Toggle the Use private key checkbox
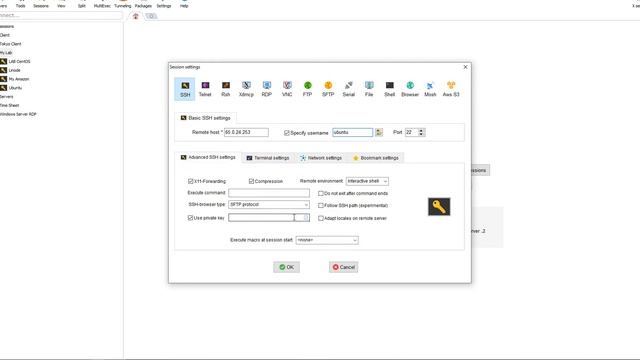640x360 pixels. [x=190, y=218]
